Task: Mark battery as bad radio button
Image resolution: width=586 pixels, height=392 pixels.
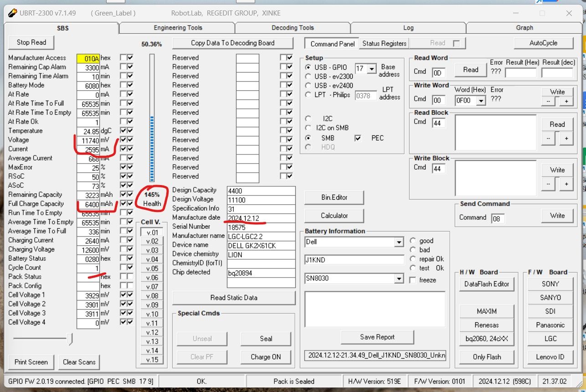Action: pos(413,250)
